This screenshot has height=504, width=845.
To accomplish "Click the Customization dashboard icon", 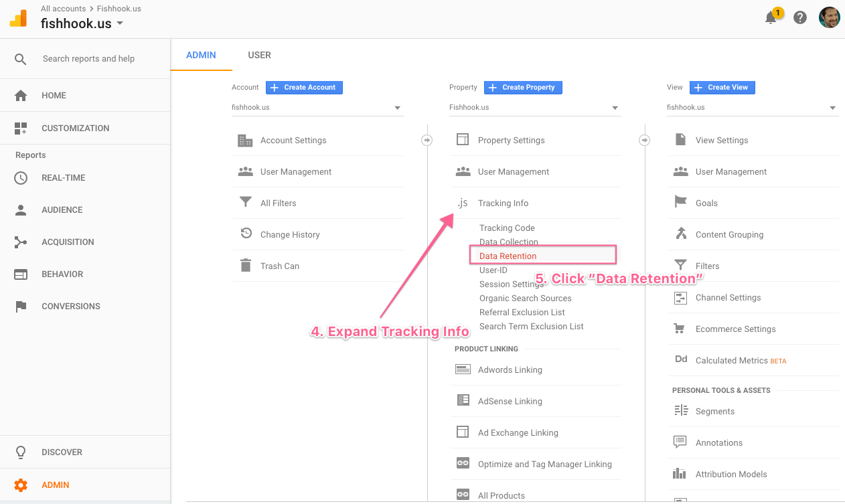I will 21,128.
